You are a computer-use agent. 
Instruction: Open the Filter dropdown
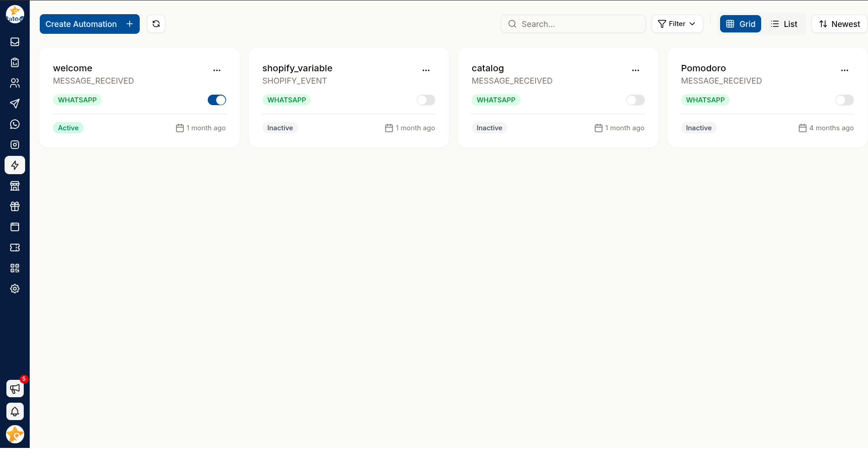677,24
